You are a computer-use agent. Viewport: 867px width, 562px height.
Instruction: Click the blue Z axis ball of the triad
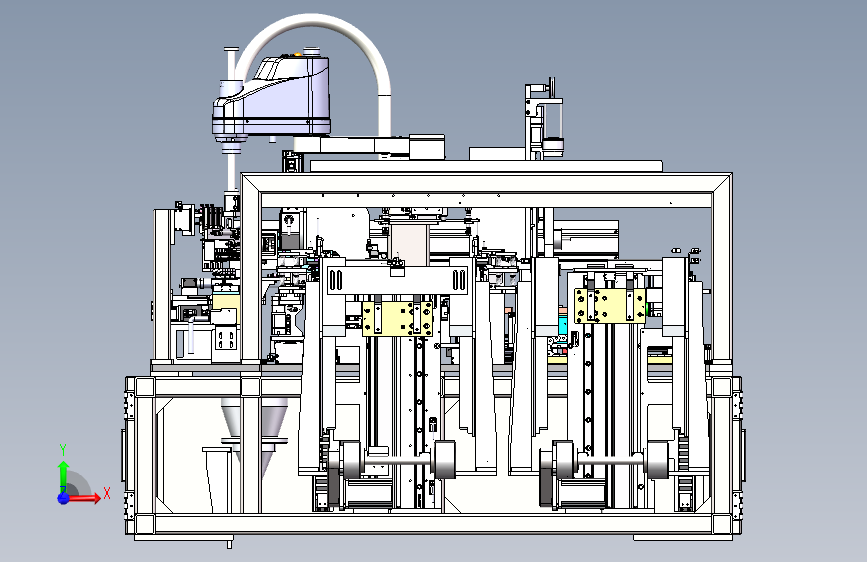coord(63,498)
